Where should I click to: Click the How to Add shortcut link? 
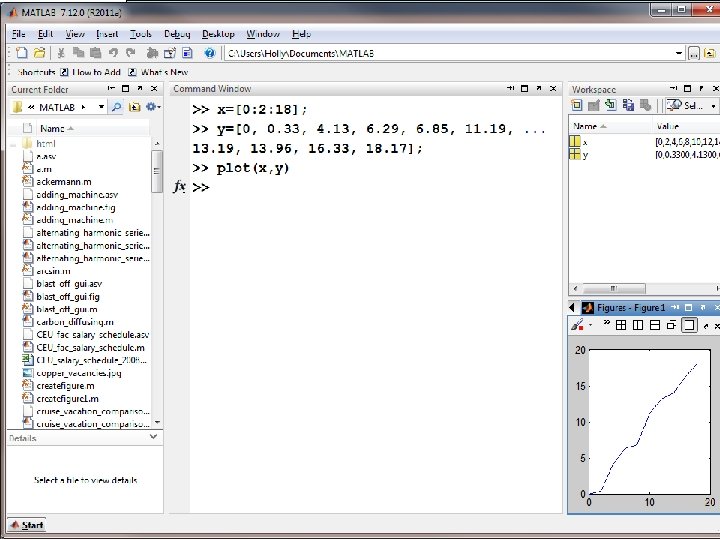coord(97,72)
